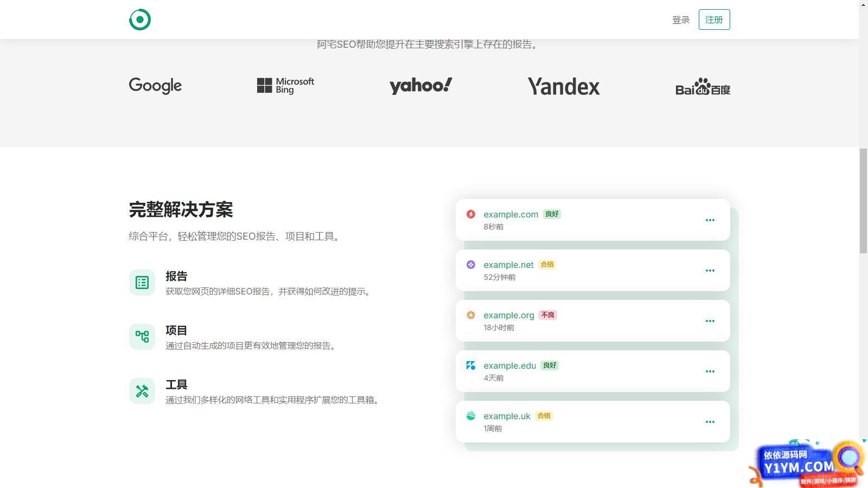The height and width of the screenshot is (488, 868).
Task: Click the green circular site logo
Action: click(140, 20)
